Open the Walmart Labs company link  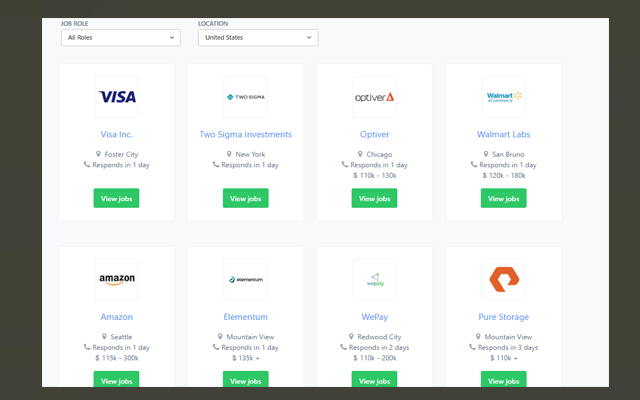click(503, 134)
